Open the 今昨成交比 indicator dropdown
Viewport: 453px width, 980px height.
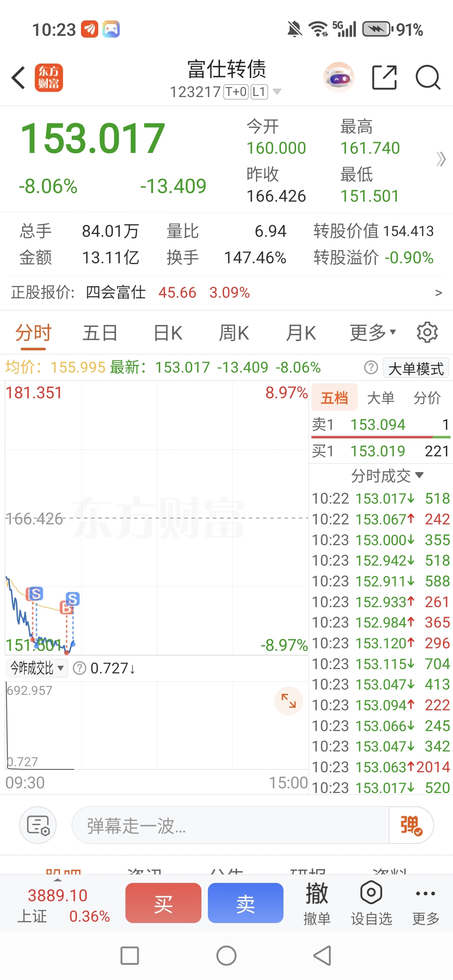(37, 668)
